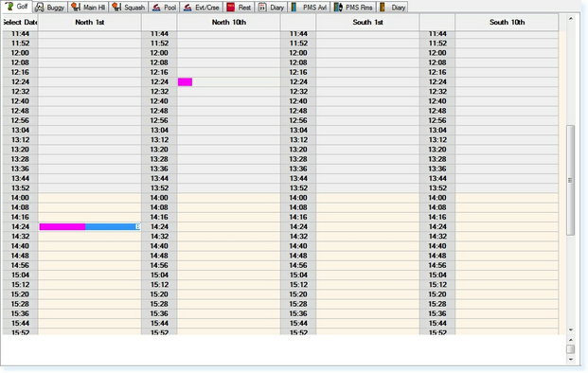Click the tee sheet scrollbar up arrow
Viewport: 588px width, 373px height.
click(x=570, y=18)
